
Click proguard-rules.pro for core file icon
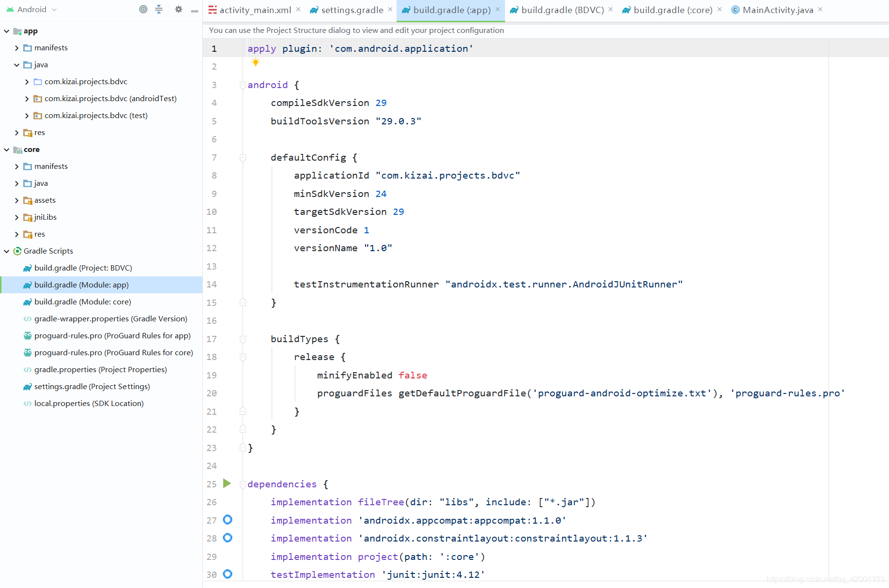[28, 352]
